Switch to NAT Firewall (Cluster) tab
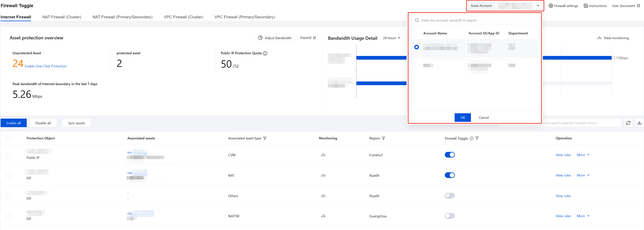The width and height of the screenshot is (644, 230). (62, 17)
